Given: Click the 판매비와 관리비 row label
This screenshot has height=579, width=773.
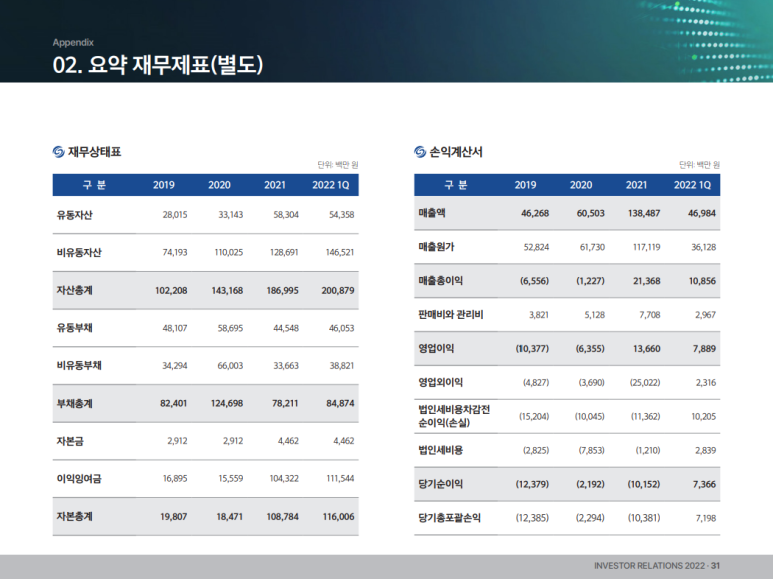Looking at the screenshot, I should tap(451, 315).
